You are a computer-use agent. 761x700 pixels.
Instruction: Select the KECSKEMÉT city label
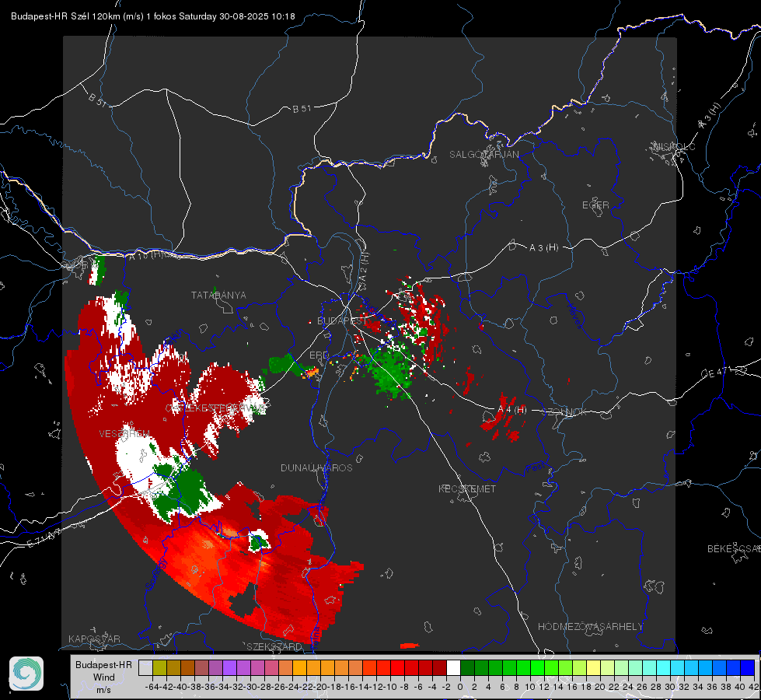pos(467,488)
